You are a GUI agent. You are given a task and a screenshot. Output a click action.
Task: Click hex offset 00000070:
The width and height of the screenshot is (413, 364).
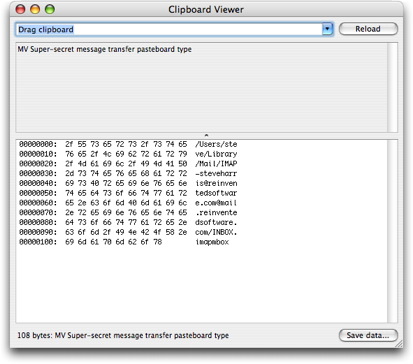(38, 212)
